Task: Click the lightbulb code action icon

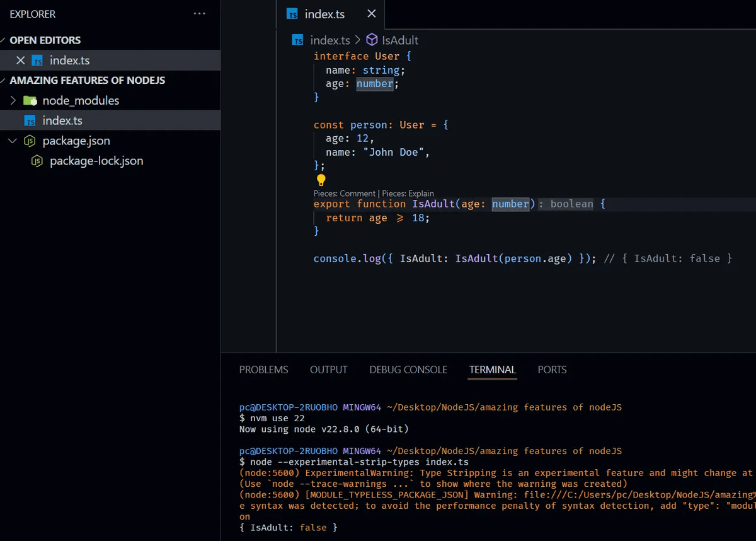Action: tap(321, 180)
